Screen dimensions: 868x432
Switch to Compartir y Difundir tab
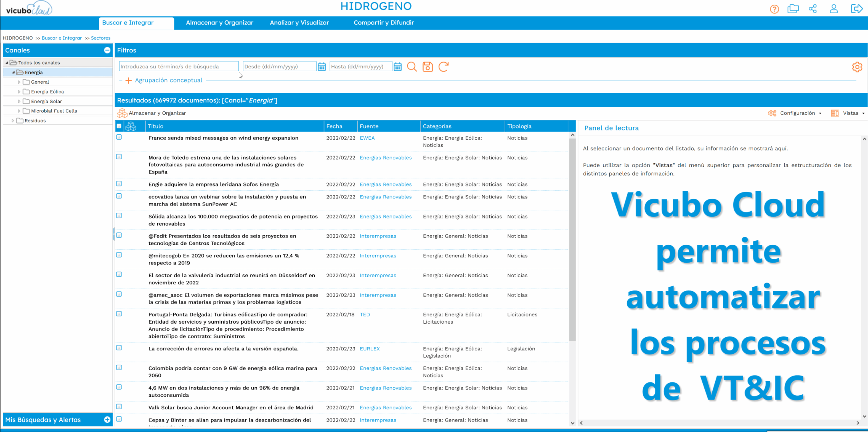pyautogui.click(x=384, y=23)
